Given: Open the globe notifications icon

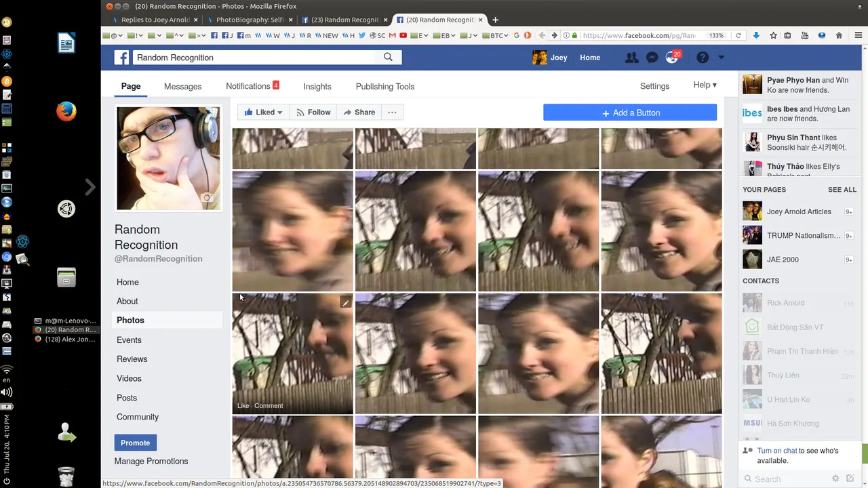Looking at the screenshot, I should (x=672, y=58).
